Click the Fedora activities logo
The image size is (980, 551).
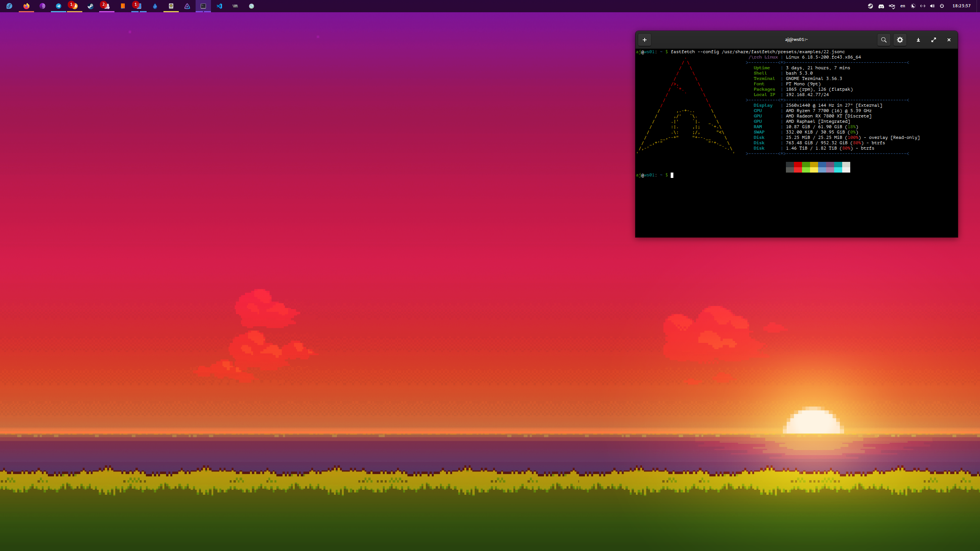click(x=9, y=6)
